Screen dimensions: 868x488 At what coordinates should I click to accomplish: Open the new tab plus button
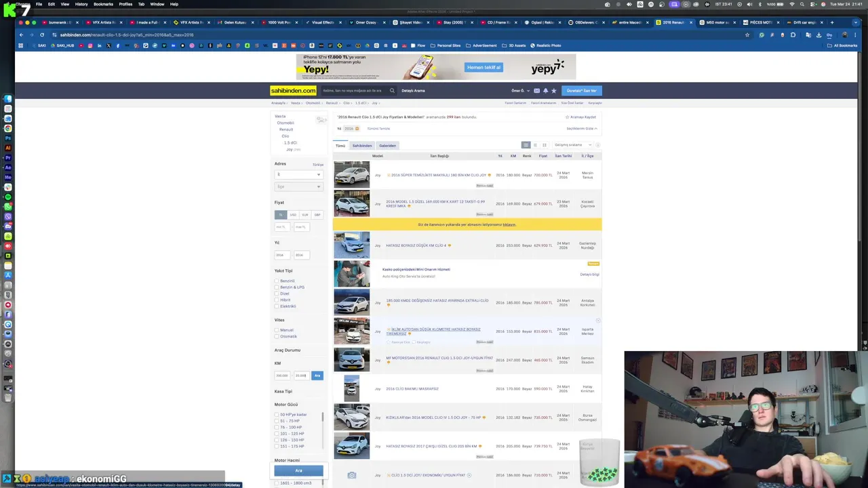[x=832, y=22]
